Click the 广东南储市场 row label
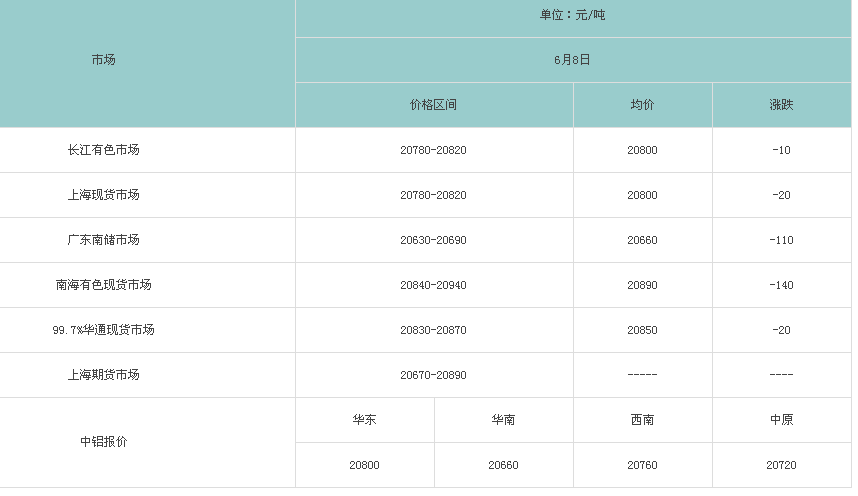 103,240
